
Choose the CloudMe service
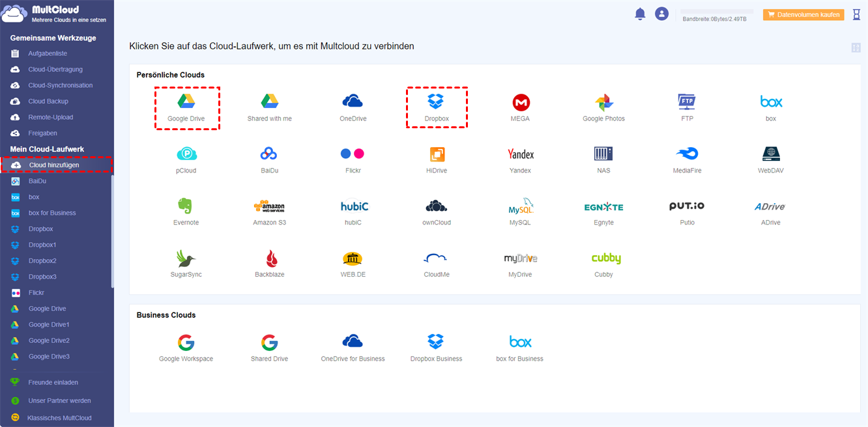click(437, 264)
